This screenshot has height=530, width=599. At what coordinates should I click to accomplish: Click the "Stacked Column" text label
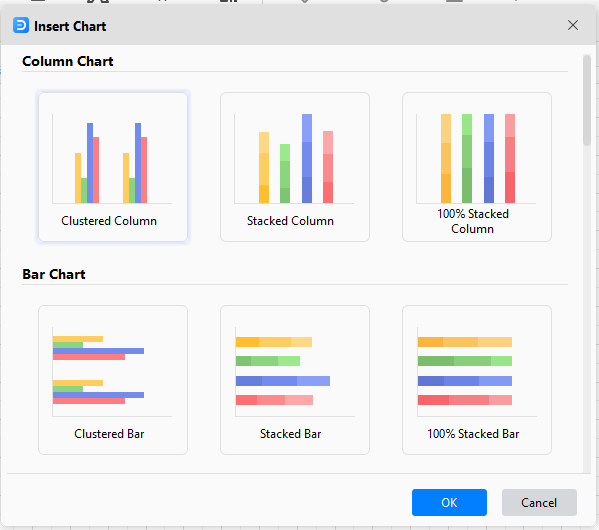[x=290, y=221]
